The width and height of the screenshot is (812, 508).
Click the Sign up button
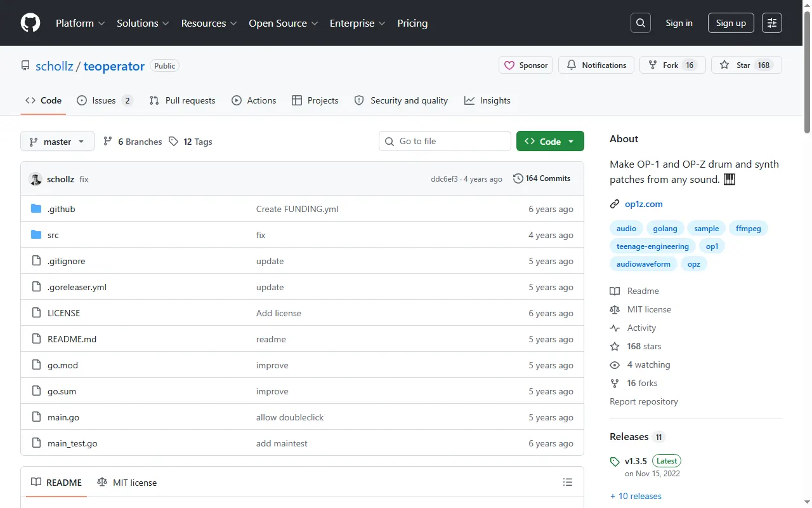pyautogui.click(x=731, y=23)
